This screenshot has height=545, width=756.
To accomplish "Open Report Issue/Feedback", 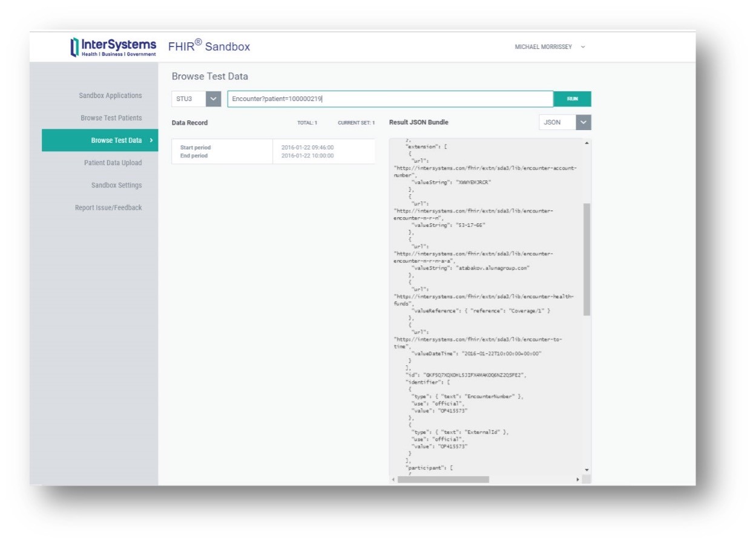I will (108, 207).
